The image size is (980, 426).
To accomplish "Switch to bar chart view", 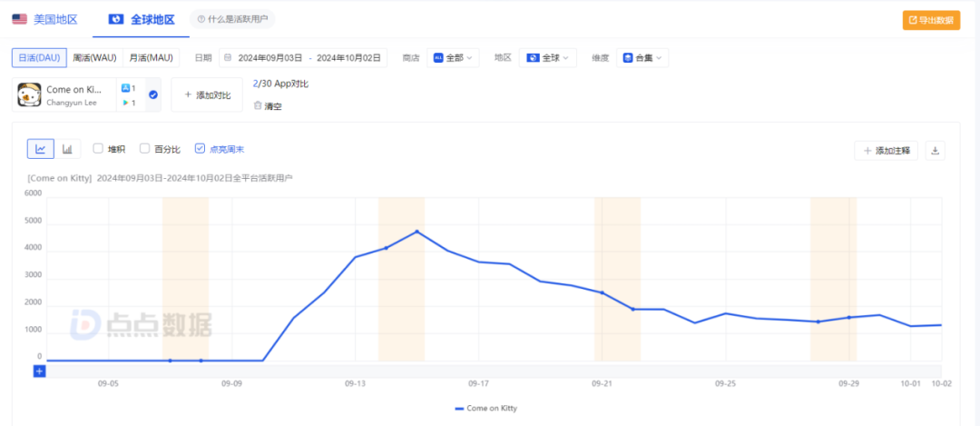I will (x=67, y=149).
